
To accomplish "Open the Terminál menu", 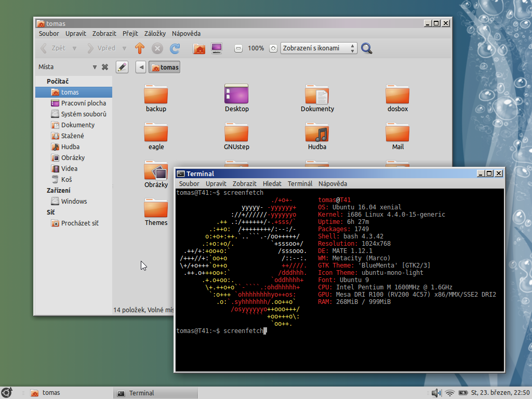I will 300,183.
